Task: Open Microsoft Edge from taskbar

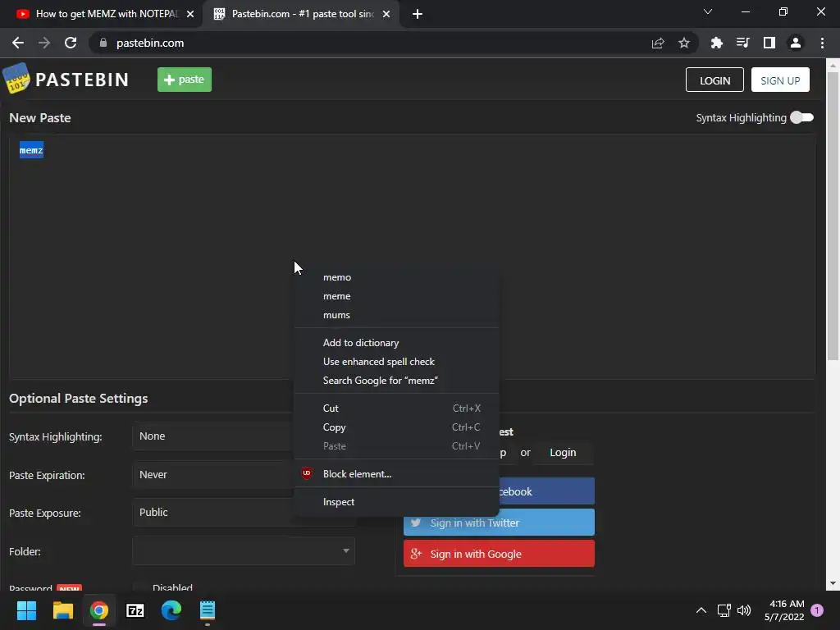Action: click(x=171, y=610)
